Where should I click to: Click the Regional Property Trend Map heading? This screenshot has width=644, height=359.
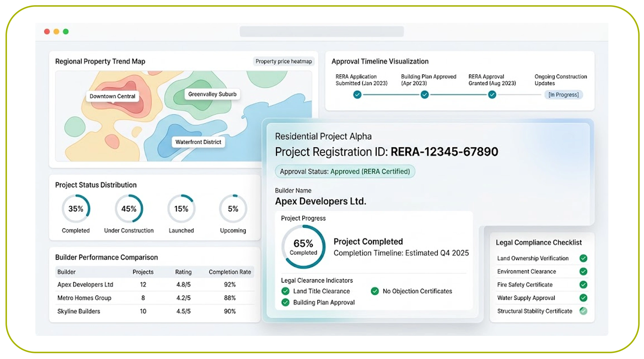pyautogui.click(x=100, y=61)
